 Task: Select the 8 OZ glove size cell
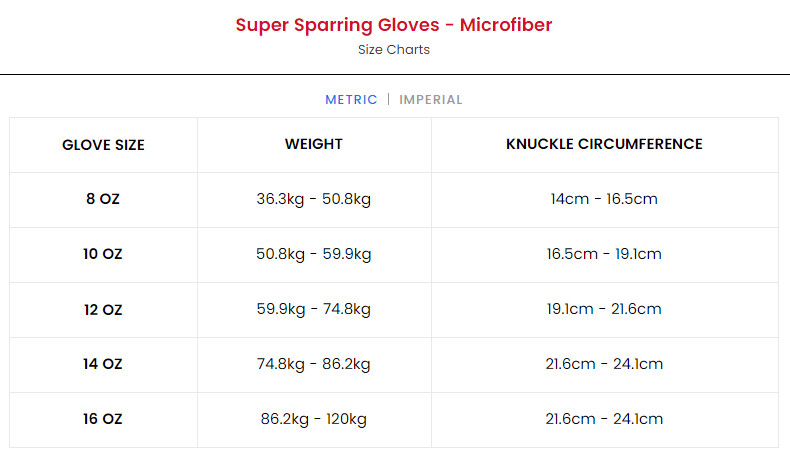(x=103, y=199)
